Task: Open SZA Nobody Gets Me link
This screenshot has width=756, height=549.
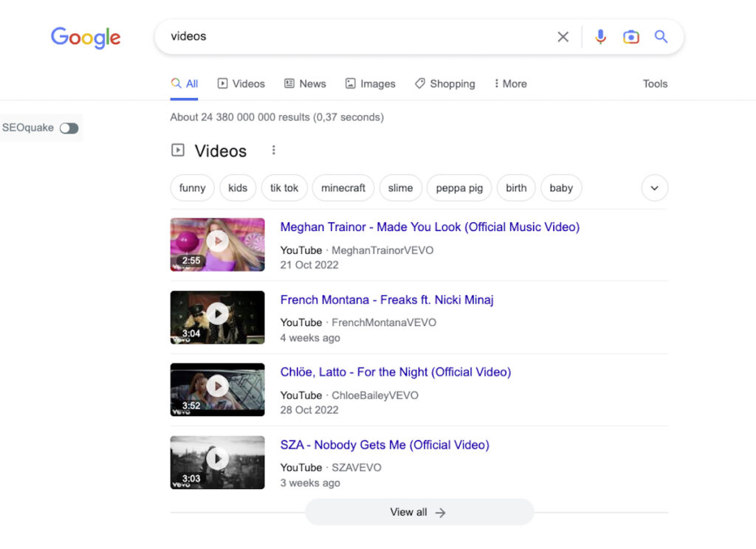Action: click(x=385, y=445)
